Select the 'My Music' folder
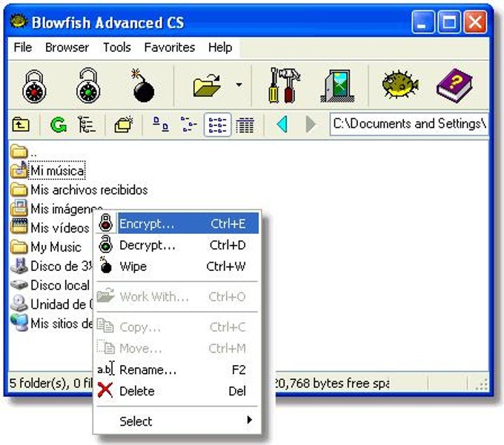 (46, 247)
